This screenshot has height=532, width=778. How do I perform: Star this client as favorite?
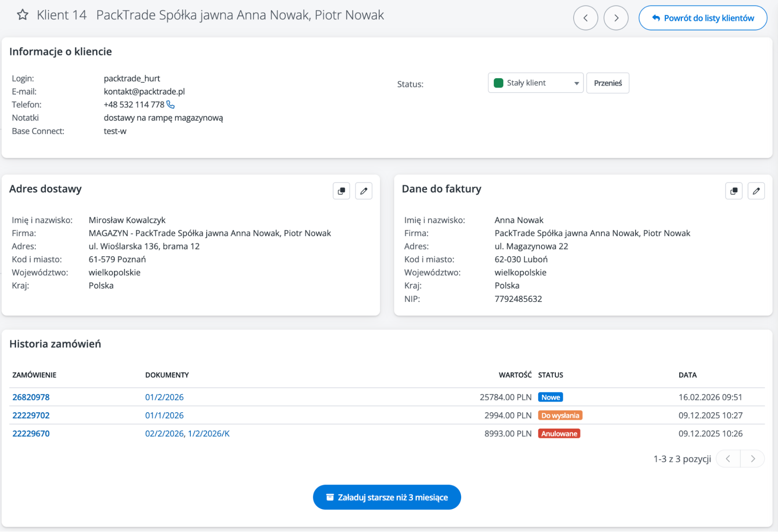pos(23,15)
